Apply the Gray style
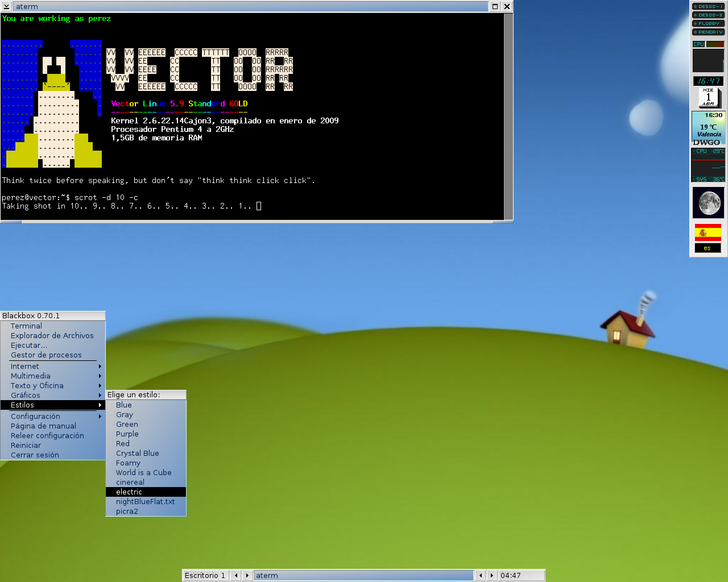Viewport: 728px width, 582px height. 146,415
